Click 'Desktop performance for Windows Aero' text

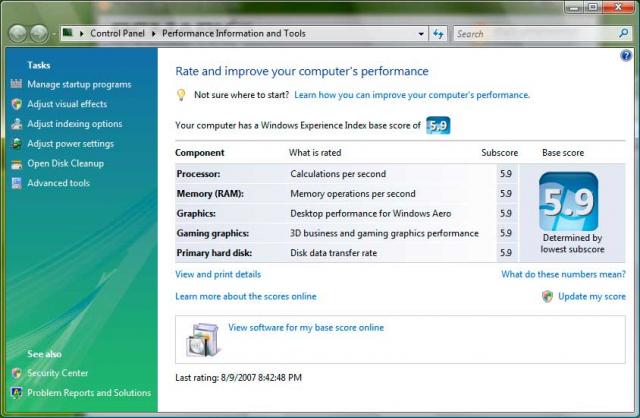(371, 213)
